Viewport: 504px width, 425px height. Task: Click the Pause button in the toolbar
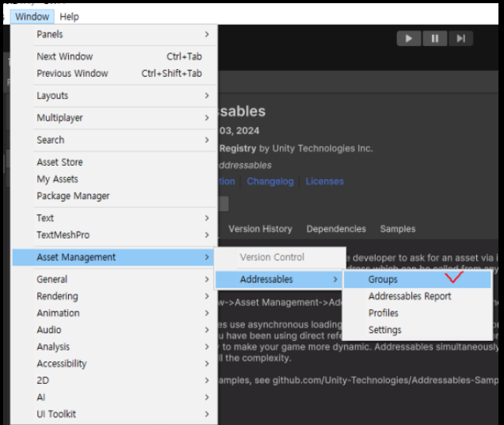[x=434, y=39]
